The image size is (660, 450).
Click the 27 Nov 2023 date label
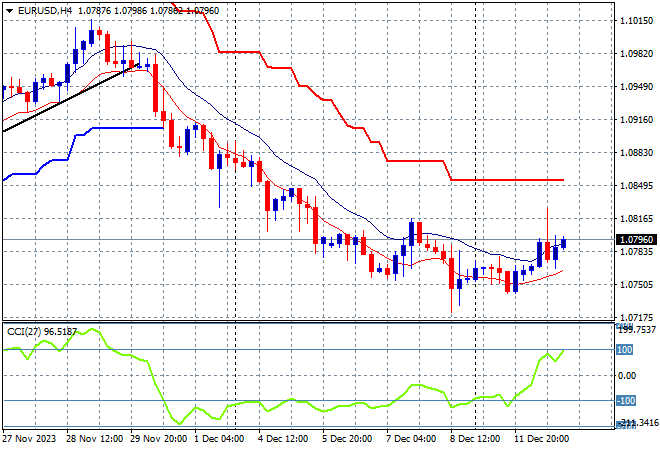pyautogui.click(x=32, y=438)
